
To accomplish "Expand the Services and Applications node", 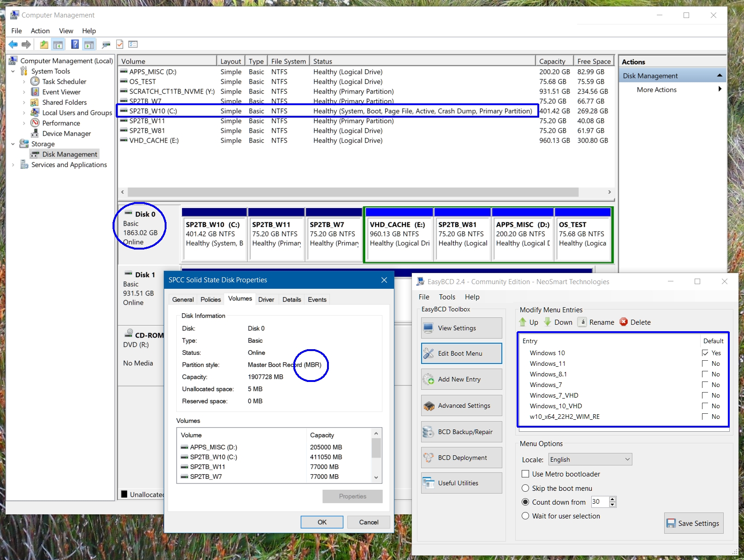I will tap(13, 165).
